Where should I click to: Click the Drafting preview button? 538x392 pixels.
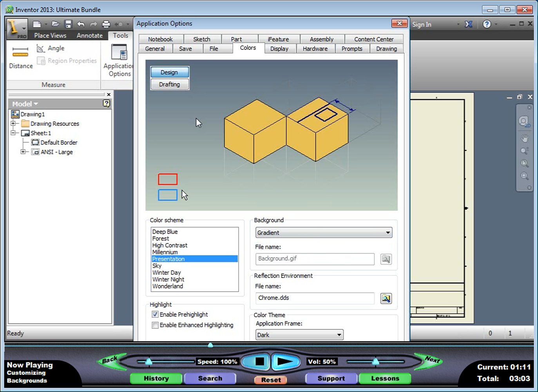pyautogui.click(x=169, y=84)
